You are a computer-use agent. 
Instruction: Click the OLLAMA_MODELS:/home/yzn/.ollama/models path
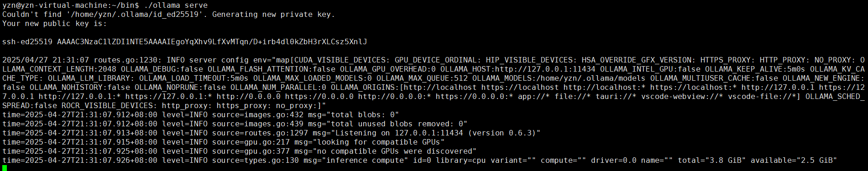[559, 78]
